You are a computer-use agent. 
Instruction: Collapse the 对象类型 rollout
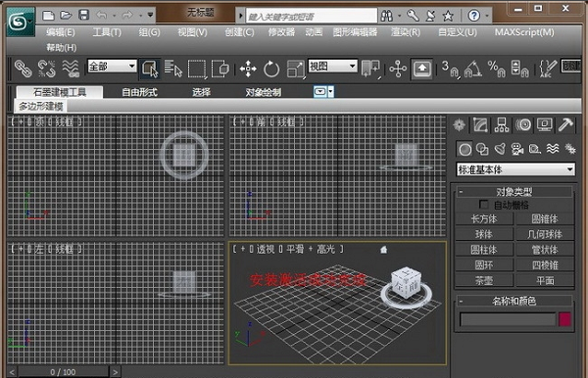514,192
